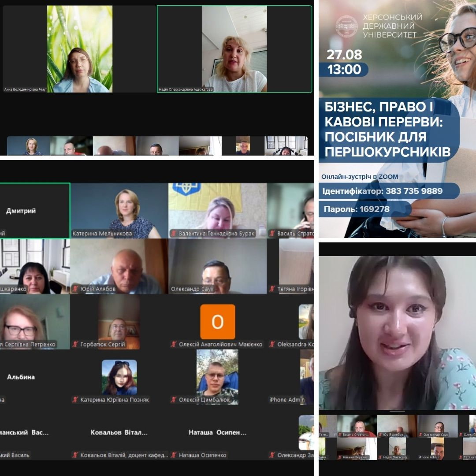Viewport: 476px width, 476px height.
Task: Select Юрій Алябов thumbnail in bottom-right strip
Action: click(x=397, y=426)
